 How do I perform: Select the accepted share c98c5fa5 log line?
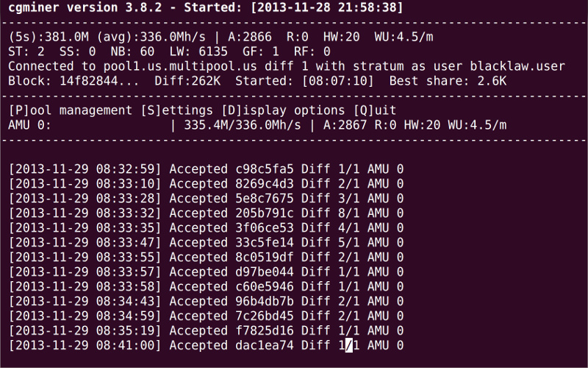pos(206,169)
